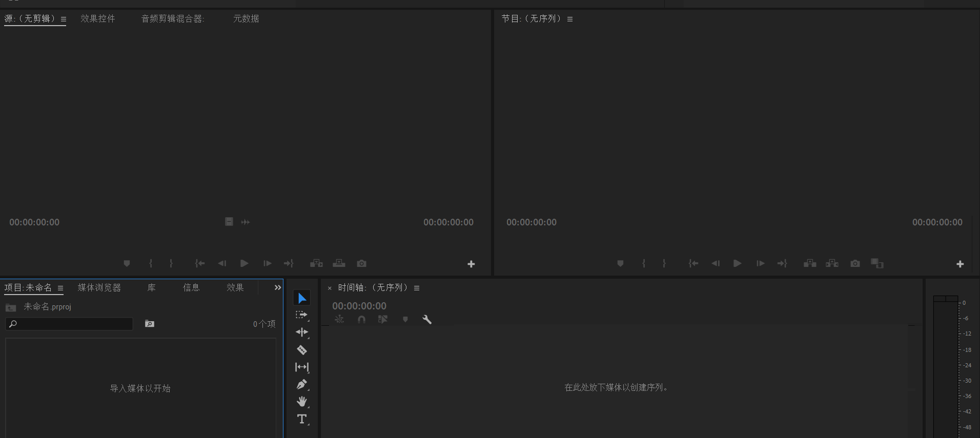Image resolution: width=980 pixels, height=438 pixels.
Task: Open Source panel menu
Action: [x=64, y=19]
